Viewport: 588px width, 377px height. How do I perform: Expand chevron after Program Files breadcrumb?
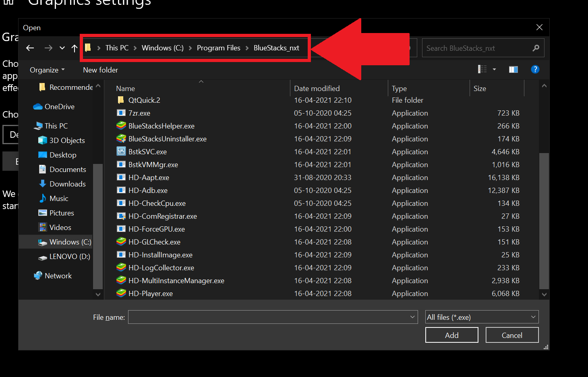(247, 48)
